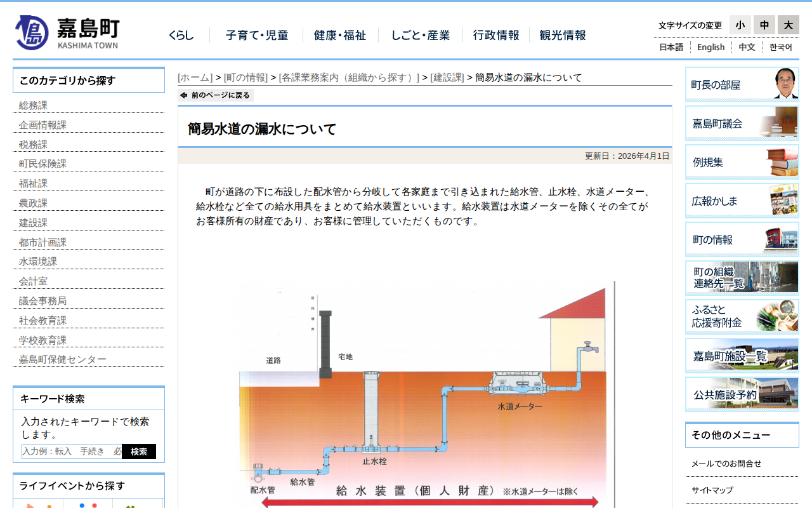The height and width of the screenshot is (508, 812).
Task: Open the ふるさと応援寄附金 banner
Action: click(741, 316)
